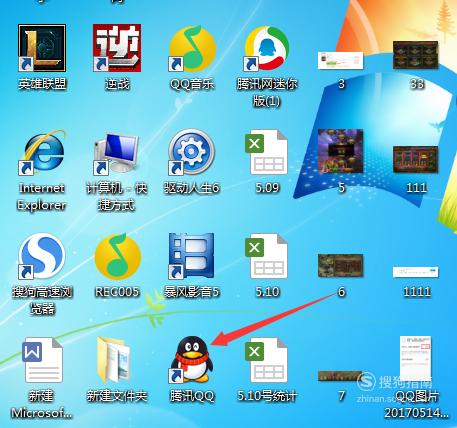Select the image file named 3
The width and height of the screenshot is (457, 428).
coord(340,61)
